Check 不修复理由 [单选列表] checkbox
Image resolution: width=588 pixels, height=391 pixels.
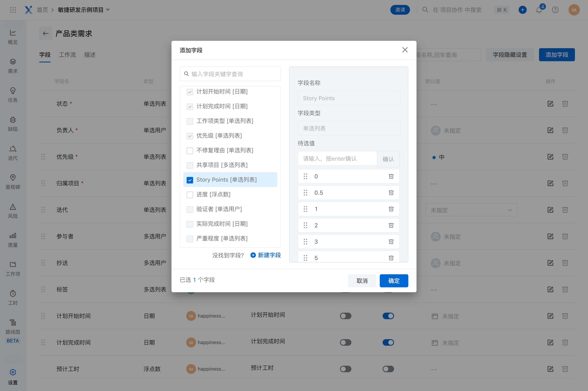[190, 151]
